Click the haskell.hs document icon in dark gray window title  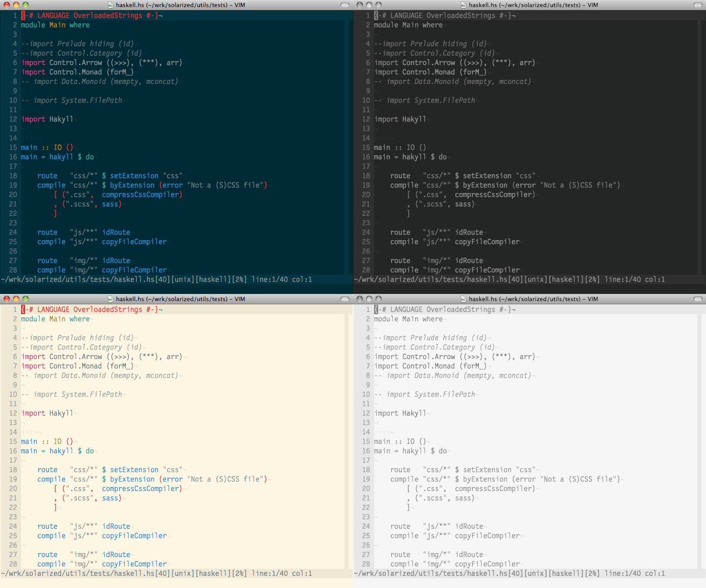[463, 5]
